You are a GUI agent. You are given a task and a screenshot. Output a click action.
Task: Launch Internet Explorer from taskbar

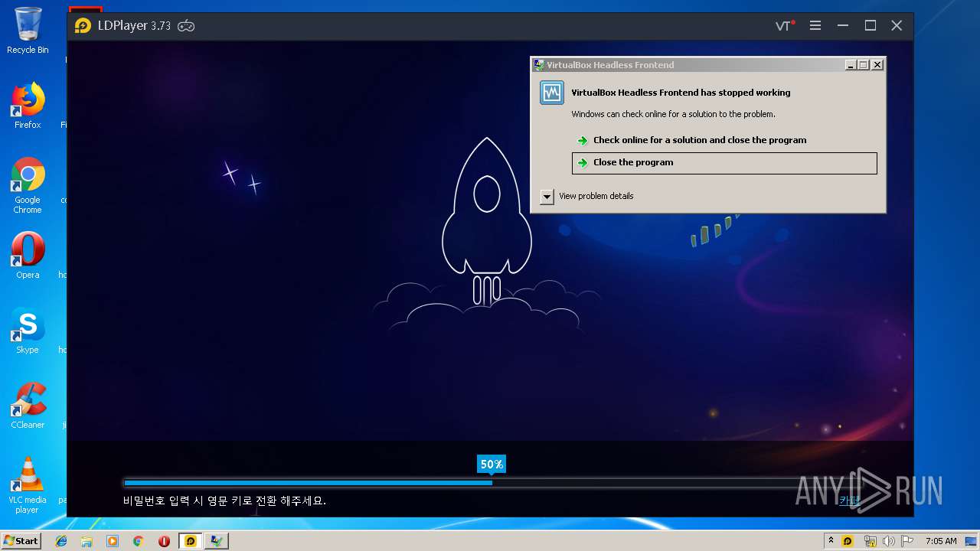point(61,541)
